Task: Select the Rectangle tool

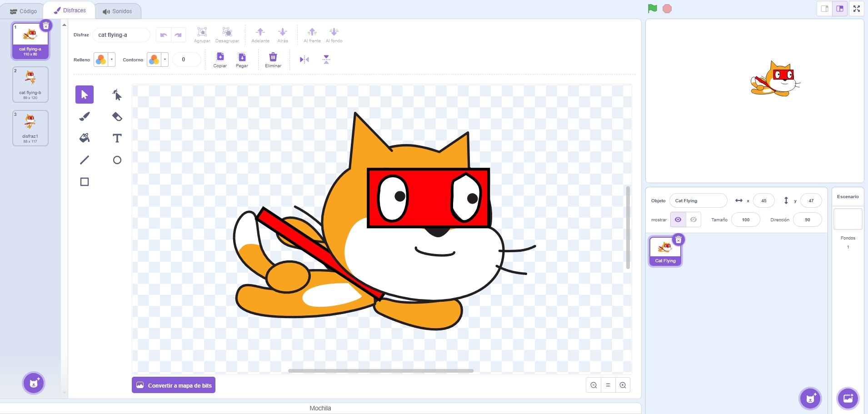Action: tap(85, 182)
